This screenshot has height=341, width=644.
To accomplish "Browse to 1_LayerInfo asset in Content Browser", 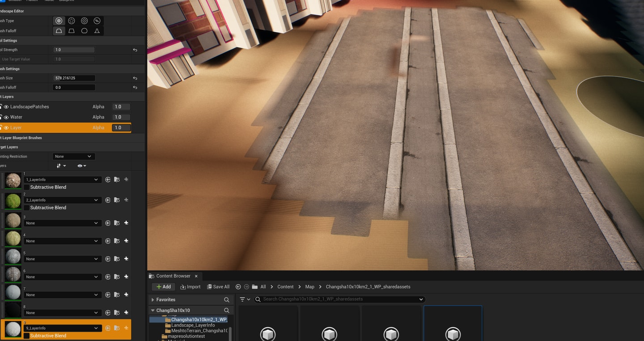I will point(117,179).
